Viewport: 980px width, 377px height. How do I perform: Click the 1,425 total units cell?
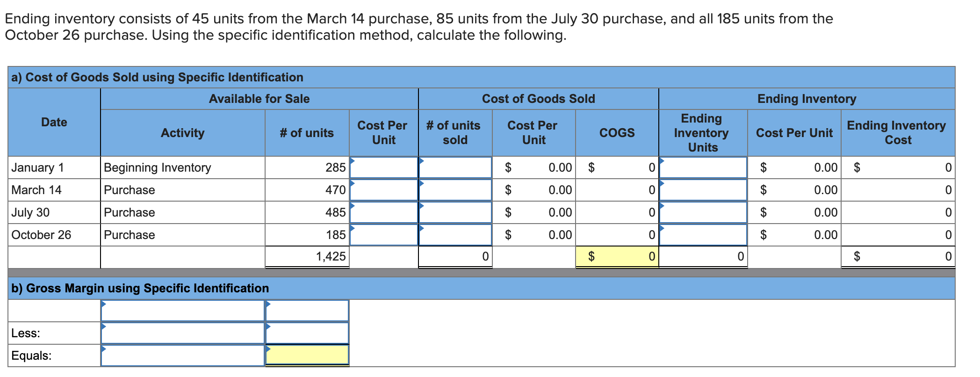(307, 256)
